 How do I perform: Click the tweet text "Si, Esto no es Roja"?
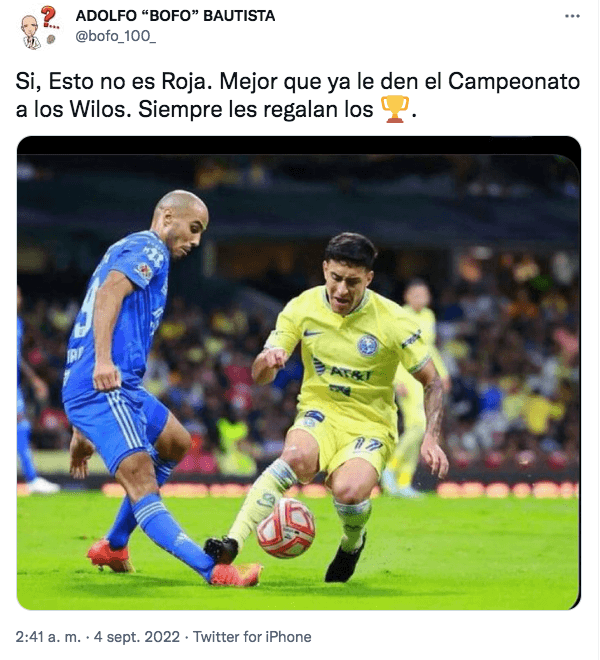[x=112, y=81]
